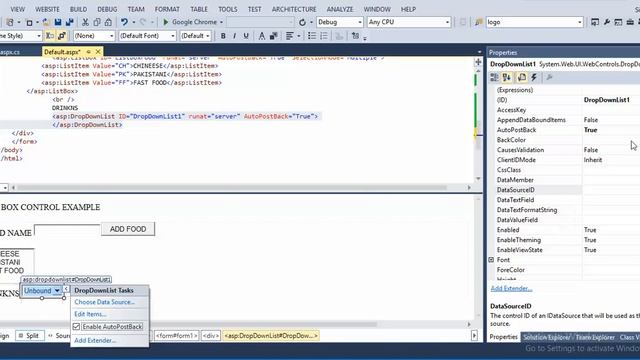Sort properties alphabetically in Properties panel
640x360 pixels.
(x=507, y=77)
